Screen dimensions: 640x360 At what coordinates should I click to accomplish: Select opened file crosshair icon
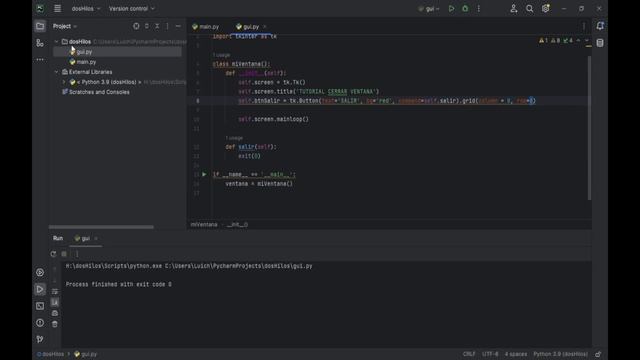[136, 26]
